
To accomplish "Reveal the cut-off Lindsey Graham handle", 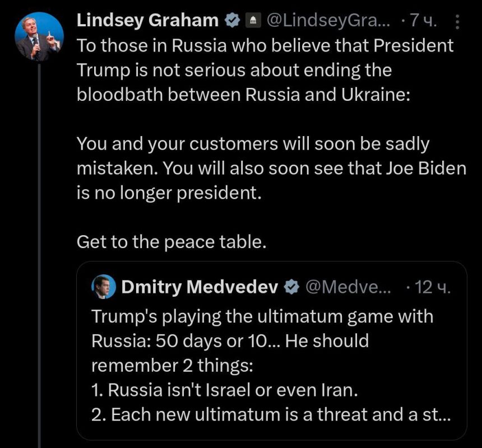I will click(328, 20).
